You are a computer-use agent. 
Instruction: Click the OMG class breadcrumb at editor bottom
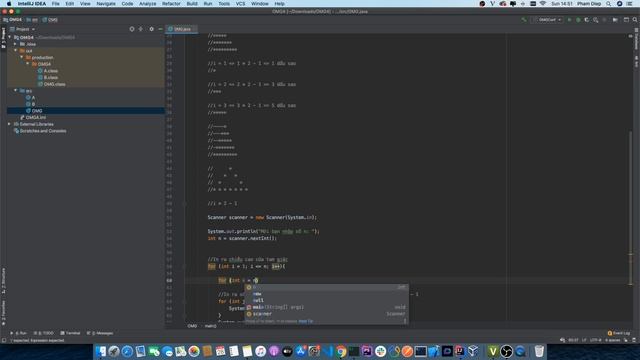coord(192,326)
